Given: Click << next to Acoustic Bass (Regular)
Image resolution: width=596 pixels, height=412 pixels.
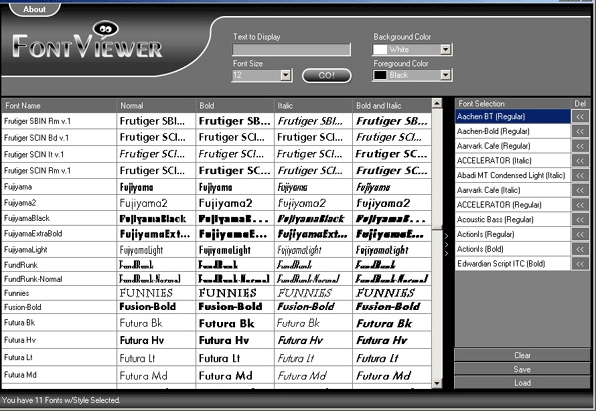Looking at the screenshot, I should pos(580,220).
